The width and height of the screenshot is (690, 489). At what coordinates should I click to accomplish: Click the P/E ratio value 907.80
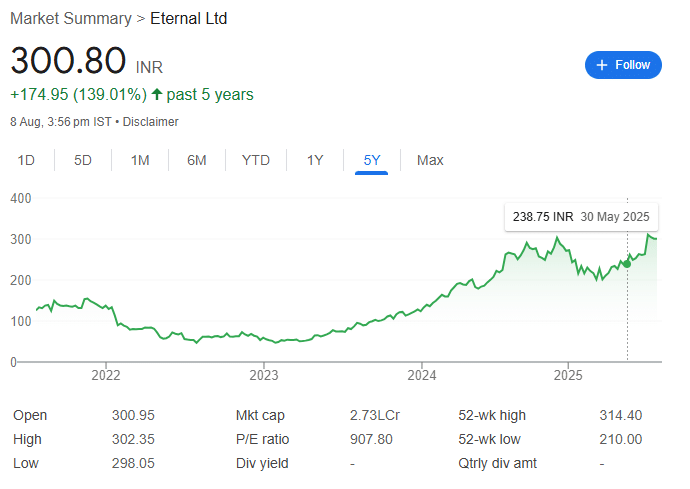371,439
